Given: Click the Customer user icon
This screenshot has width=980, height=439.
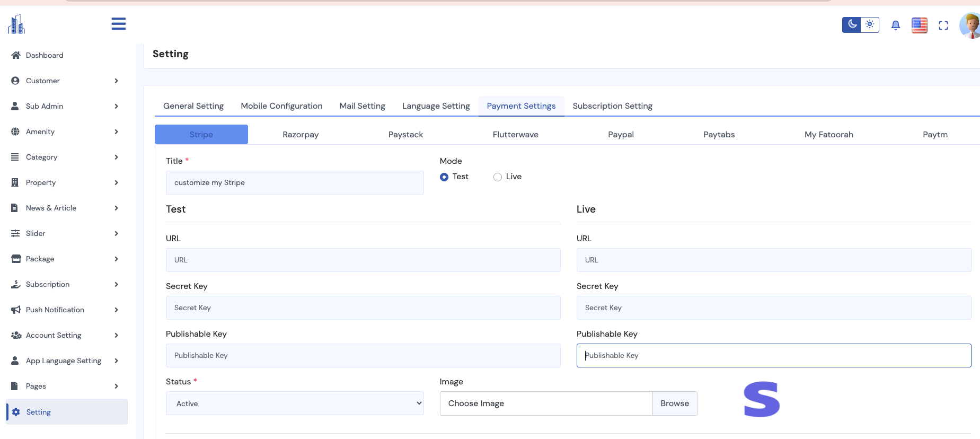Looking at the screenshot, I should click(15, 81).
